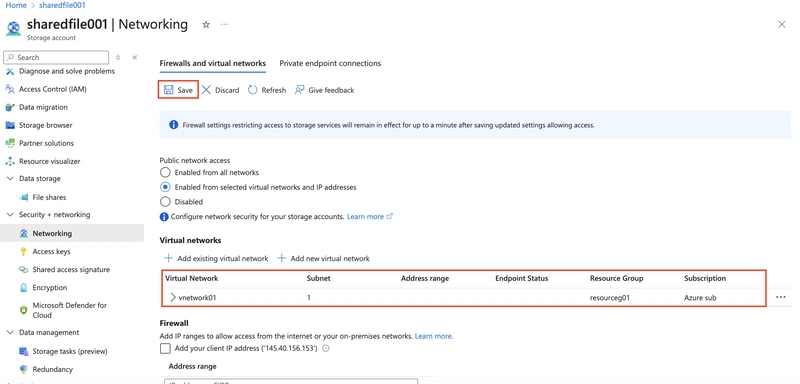Check Add your client IP address box

[x=165, y=348]
